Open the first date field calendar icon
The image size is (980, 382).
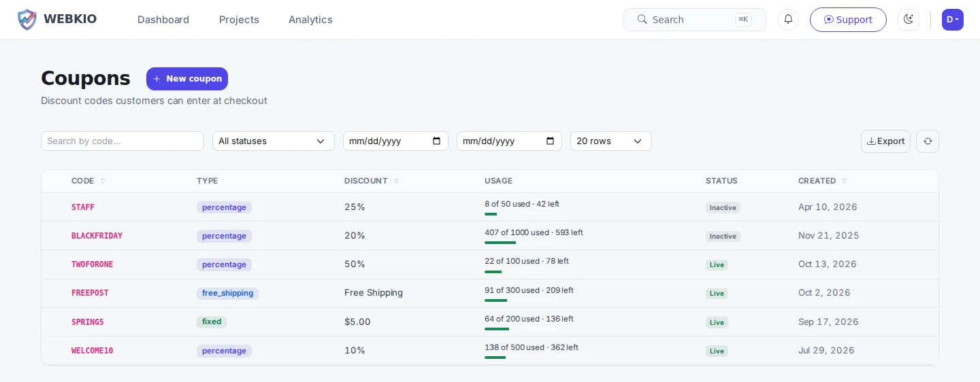coord(437,141)
